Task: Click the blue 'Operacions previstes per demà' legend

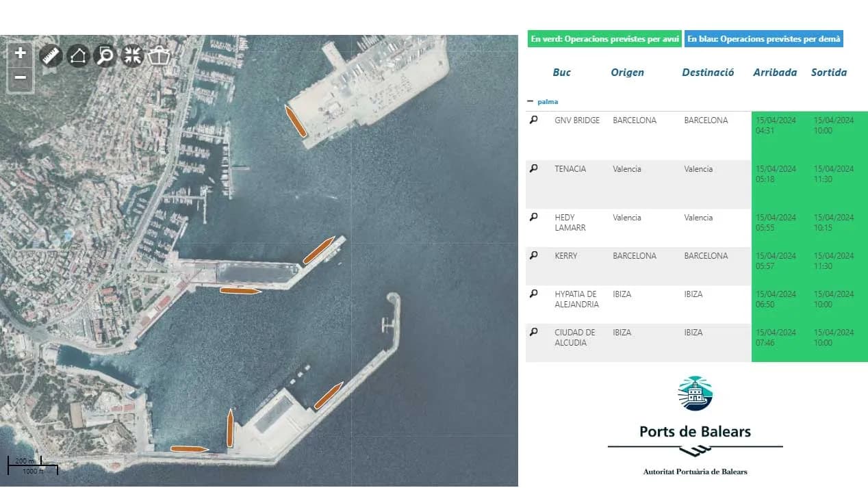Action: pyautogui.click(x=764, y=39)
